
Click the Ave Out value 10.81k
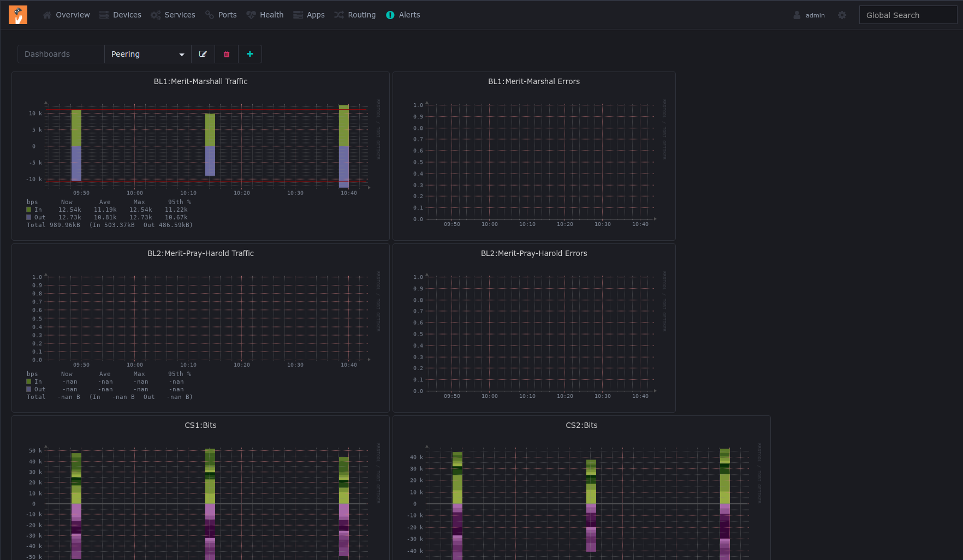click(105, 217)
